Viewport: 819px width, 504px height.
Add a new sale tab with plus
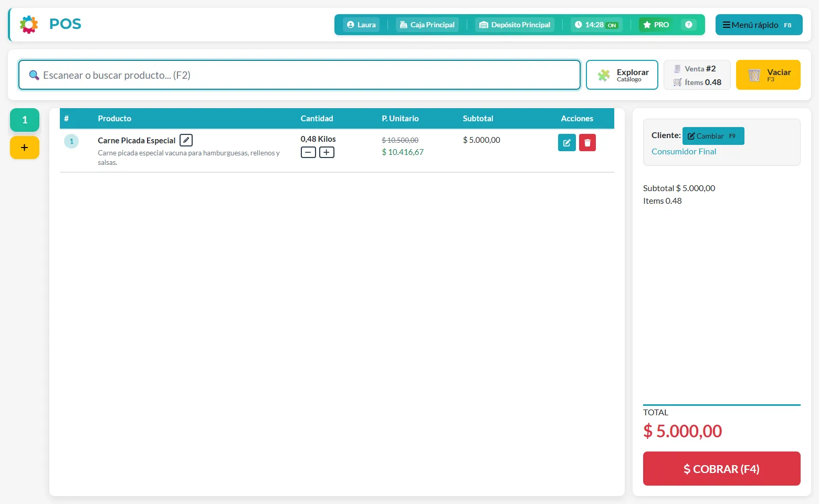(25, 148)
